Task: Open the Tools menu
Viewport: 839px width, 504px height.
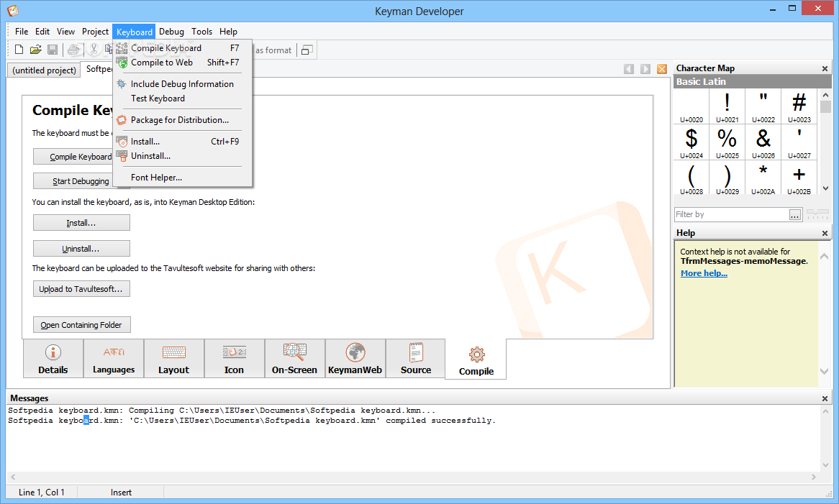Action: point(201,32)
